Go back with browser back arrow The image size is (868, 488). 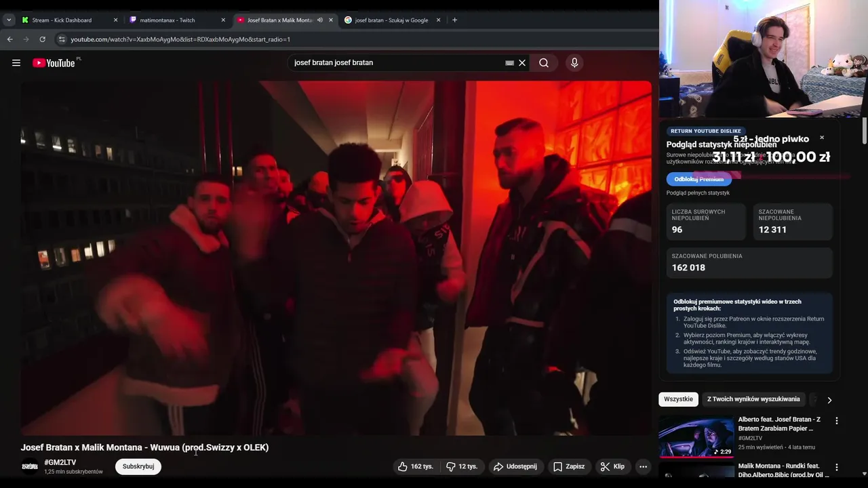click(10, 39)
